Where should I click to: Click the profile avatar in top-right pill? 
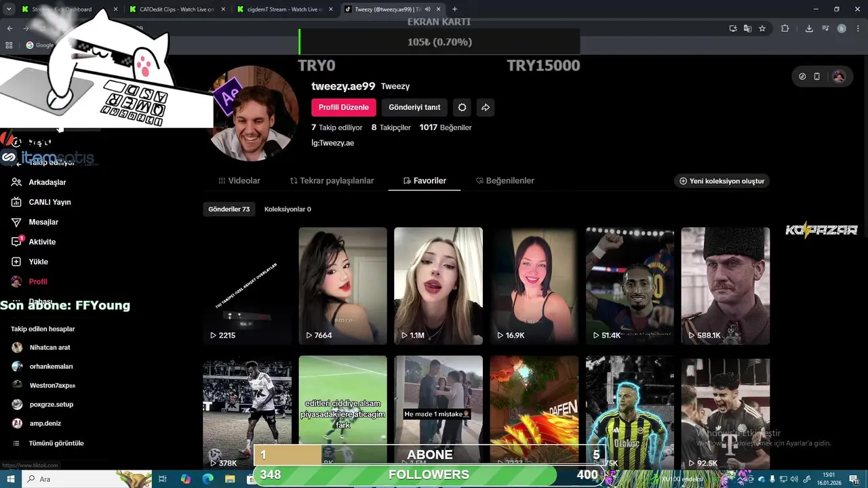pyautogui.click(x=839, y=77)
